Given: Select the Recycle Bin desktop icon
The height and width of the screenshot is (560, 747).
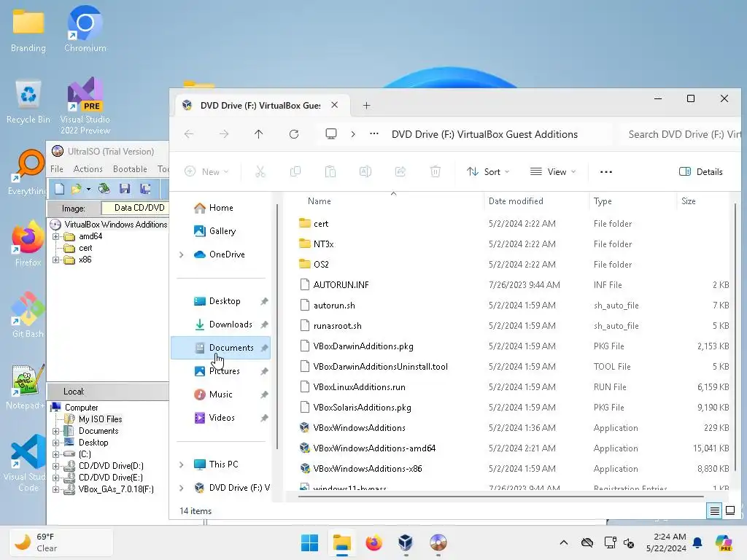Looking at the screenshot, I should click(28, 102).
